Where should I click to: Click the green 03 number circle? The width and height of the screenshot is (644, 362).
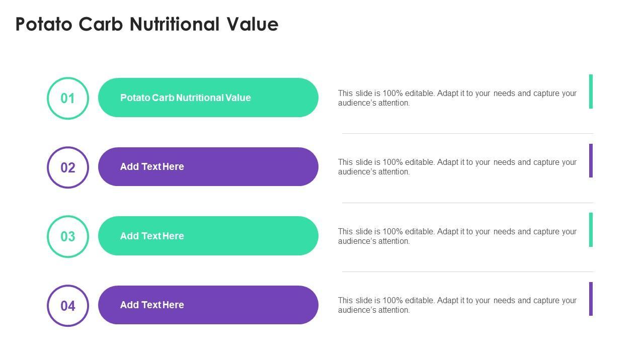click(68, 236)
